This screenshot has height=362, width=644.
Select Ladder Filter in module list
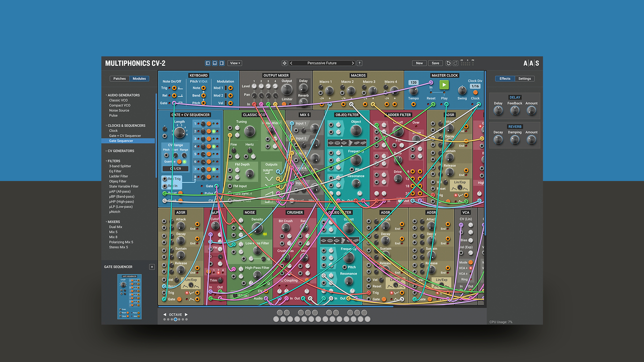tap(118, 176)
